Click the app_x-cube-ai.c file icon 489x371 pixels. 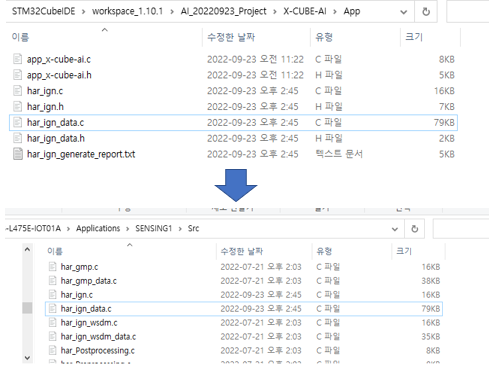click(17, 59)
